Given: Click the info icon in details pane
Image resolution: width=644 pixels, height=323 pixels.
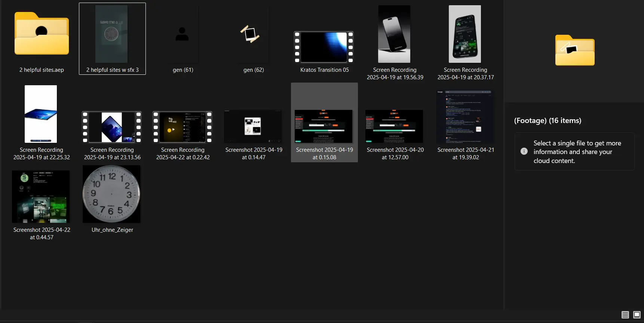Looking at the screenshot, I should [524, 151].
